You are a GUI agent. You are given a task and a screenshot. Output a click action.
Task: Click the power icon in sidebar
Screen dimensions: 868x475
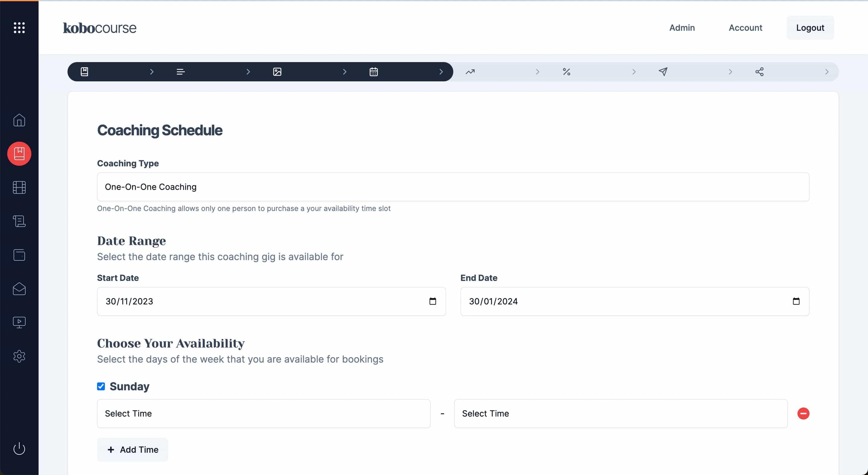click(19, 448)
